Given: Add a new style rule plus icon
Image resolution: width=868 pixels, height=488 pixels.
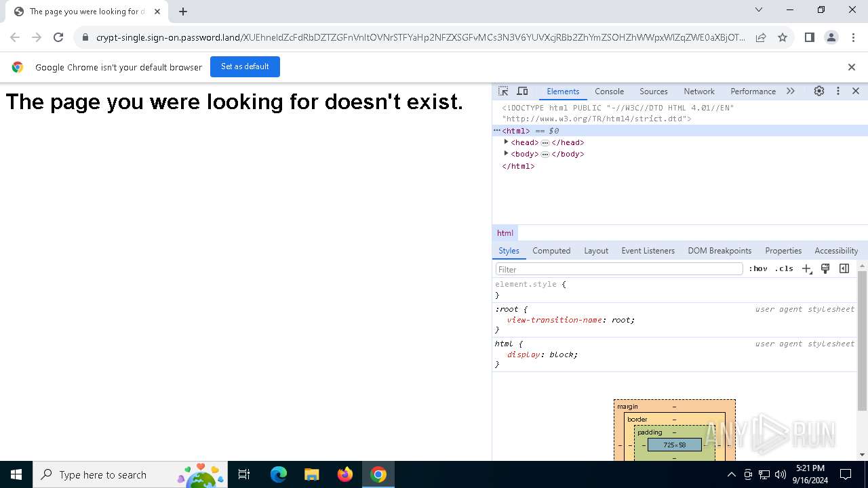Looking at the screenshot, I should coord(806,269).
